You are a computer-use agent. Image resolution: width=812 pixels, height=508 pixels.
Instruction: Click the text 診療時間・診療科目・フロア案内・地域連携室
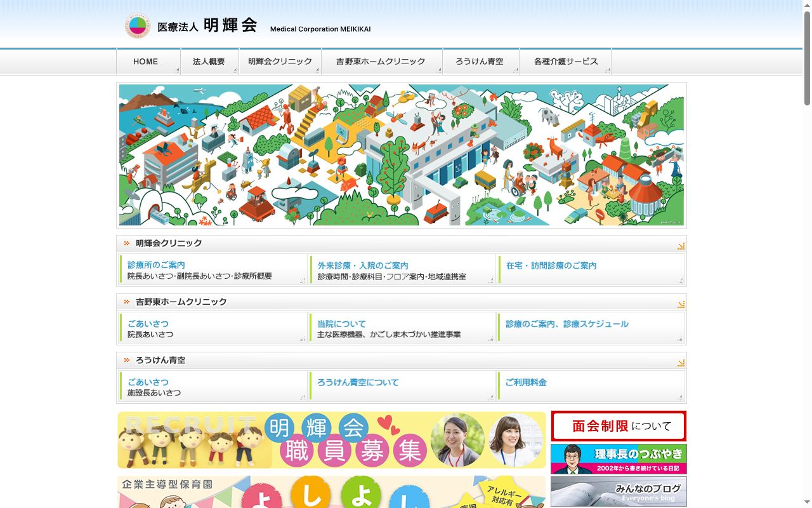click(x=392, y=277)
